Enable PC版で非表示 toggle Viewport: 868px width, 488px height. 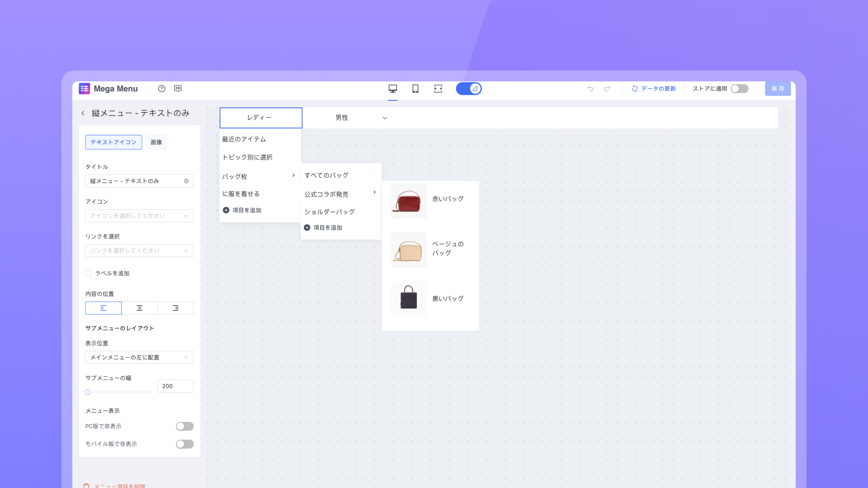[185, 427]
